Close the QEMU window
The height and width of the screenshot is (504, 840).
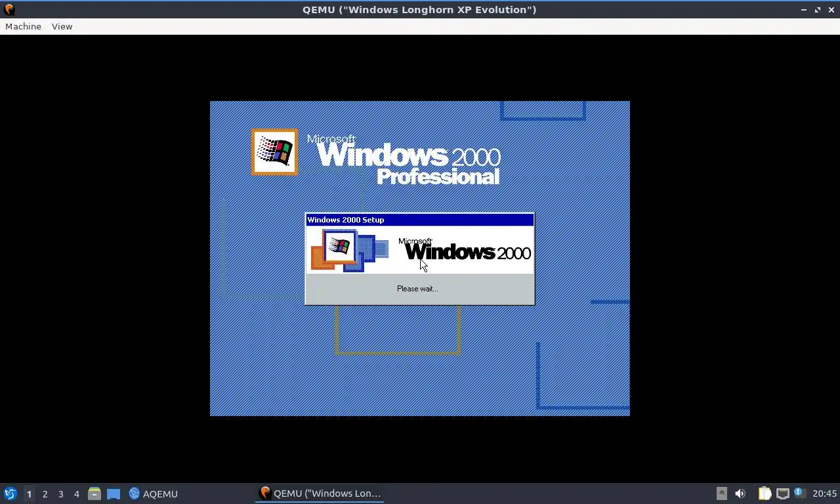pos(831,9)
